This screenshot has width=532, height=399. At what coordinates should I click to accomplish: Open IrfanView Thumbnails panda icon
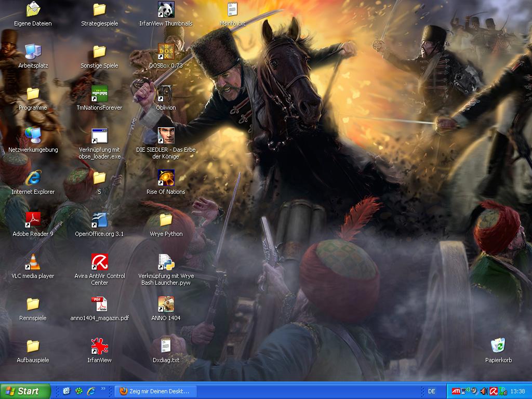166,9
